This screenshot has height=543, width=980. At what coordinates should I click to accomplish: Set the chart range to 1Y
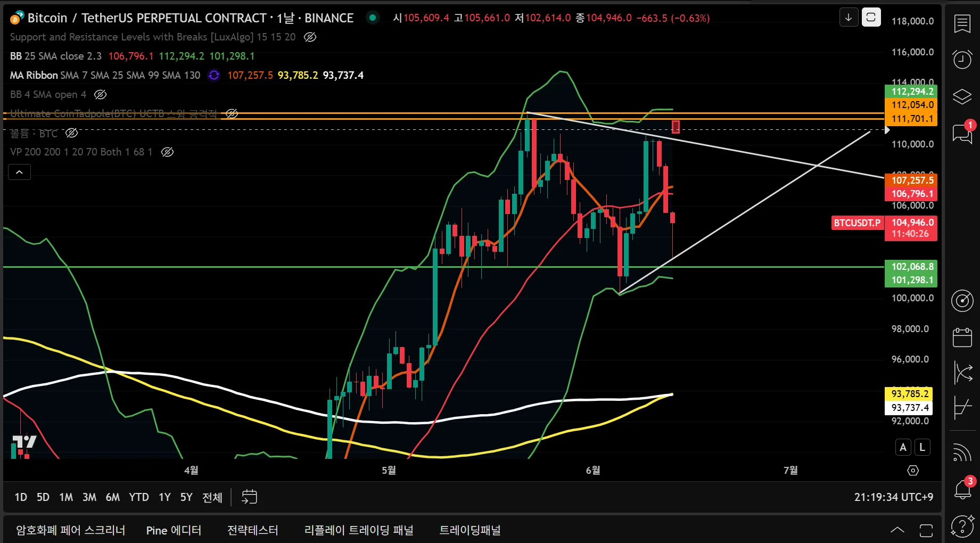(165, 497)
